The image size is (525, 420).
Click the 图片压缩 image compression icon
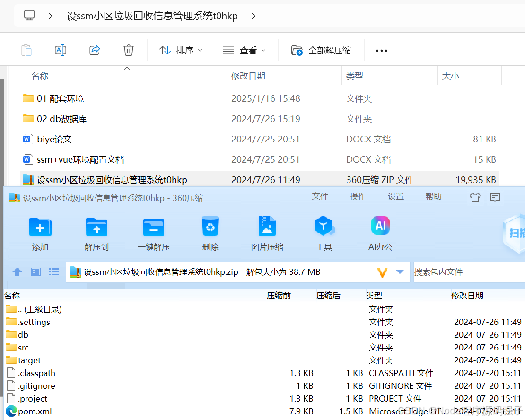point(267,234)
